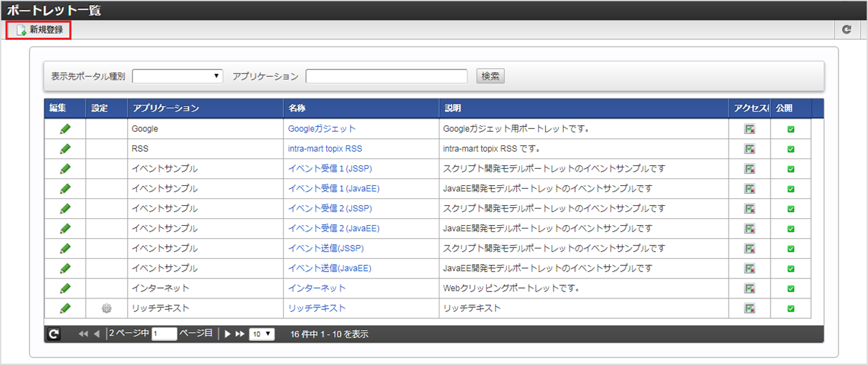Toggle 公開 checkbox for イベント受信 1 (JSSP)

790,169
